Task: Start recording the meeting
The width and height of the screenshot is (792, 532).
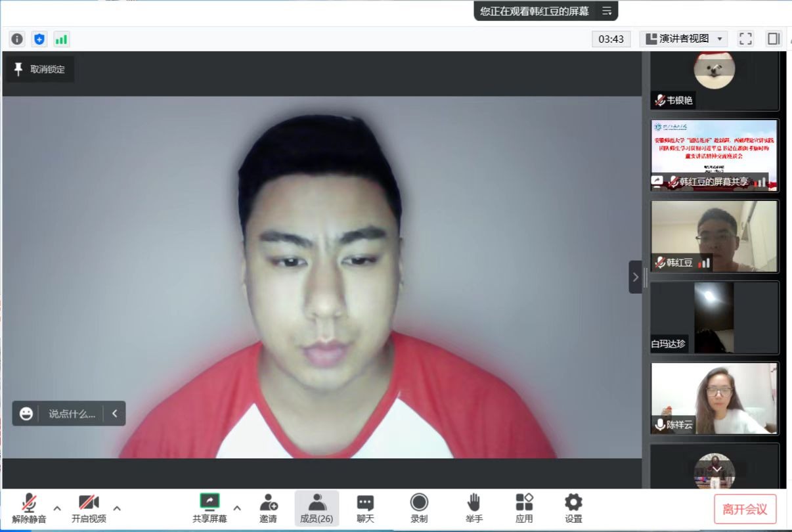Action: 419,508
